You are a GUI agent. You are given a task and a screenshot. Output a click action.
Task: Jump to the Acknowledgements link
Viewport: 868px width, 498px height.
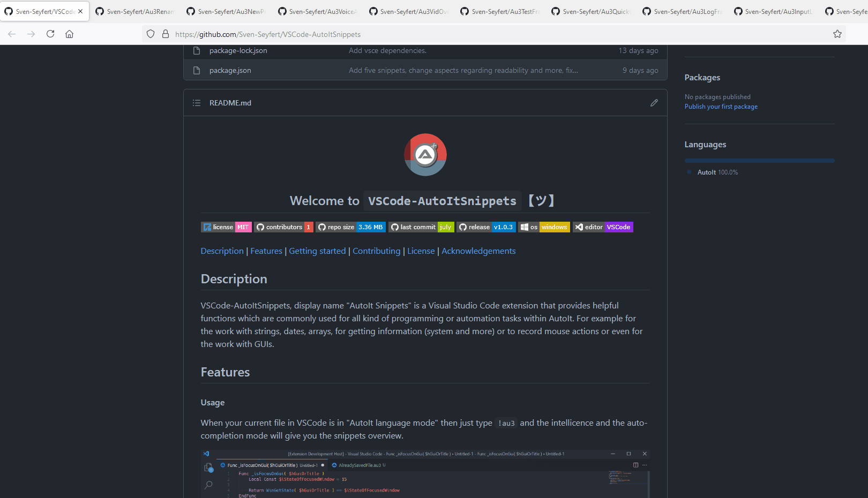tap(478, 251)
